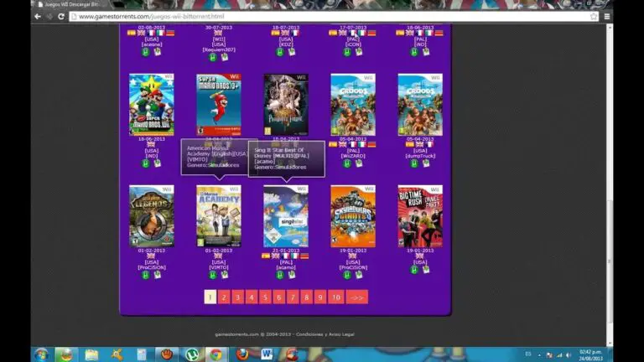Viewport: 644px width, 362px height.
Task: Go to page 1 of the listing
Action: click(x=210, y=297)
